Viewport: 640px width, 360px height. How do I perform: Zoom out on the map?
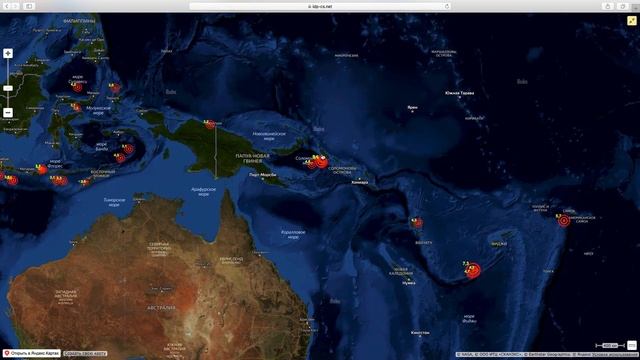point(8,112)
